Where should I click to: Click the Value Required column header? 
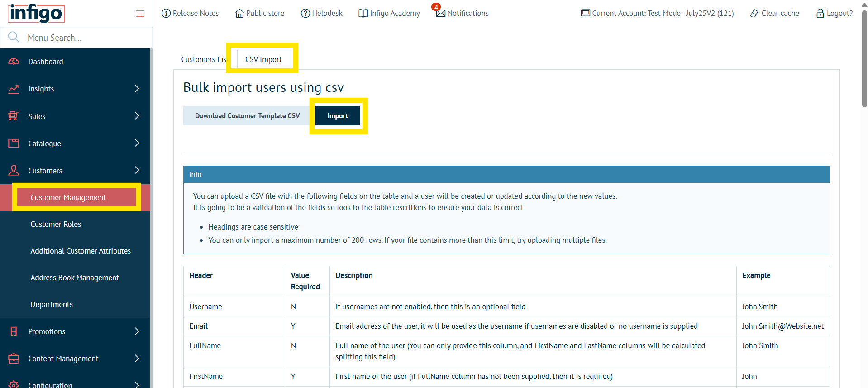[x=307, y=281]
